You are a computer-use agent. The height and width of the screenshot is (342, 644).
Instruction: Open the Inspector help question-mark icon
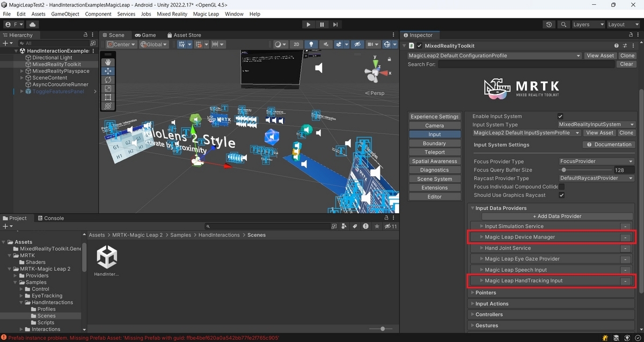coord(617,46)
